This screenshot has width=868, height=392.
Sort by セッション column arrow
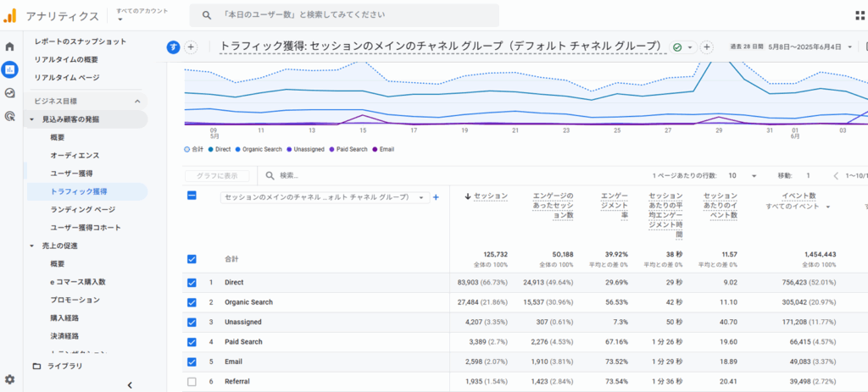coord(468,196)
